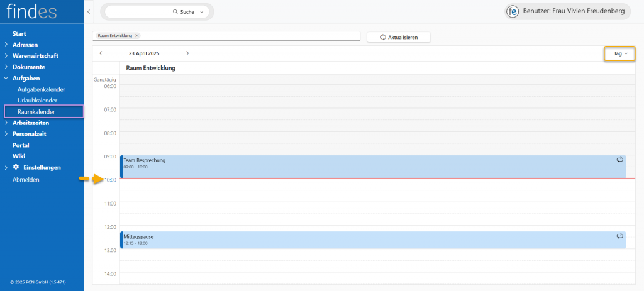Click recurrence icon on Mittagspause event
Viewport: 644px width, 291px height.
(619, 236)
